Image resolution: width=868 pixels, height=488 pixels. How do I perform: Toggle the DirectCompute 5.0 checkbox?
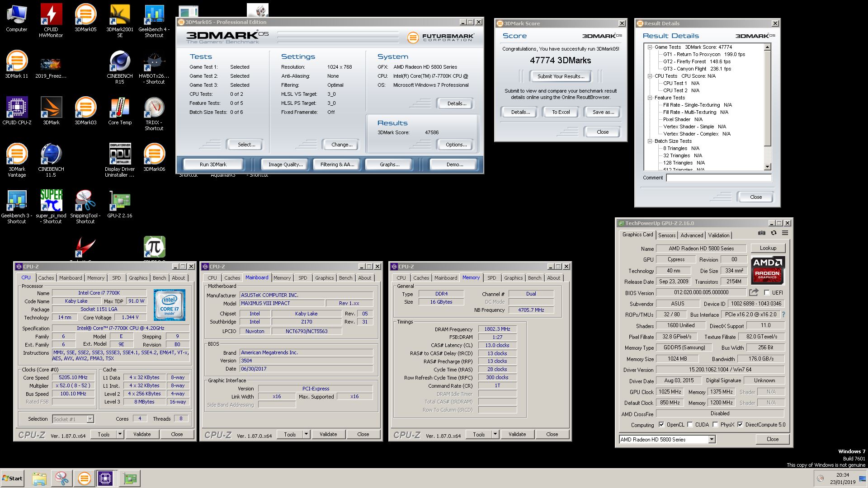tap(740, 425)
